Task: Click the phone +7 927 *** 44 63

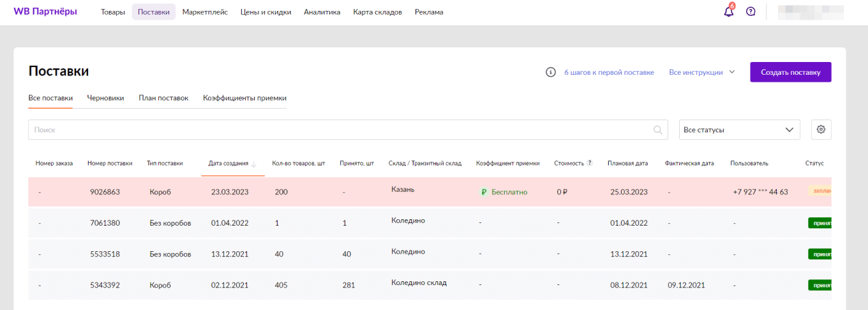Action: [x=761, y=192]
